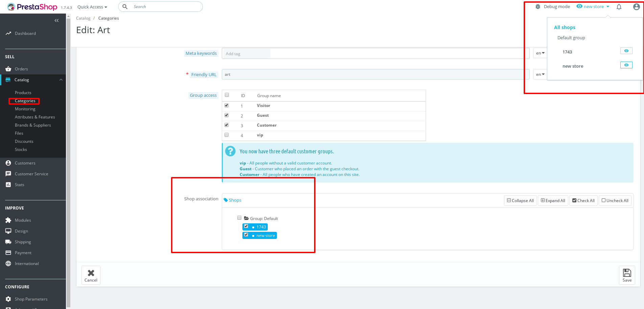
Task: Open notifications bell
Action: (619, 7)
